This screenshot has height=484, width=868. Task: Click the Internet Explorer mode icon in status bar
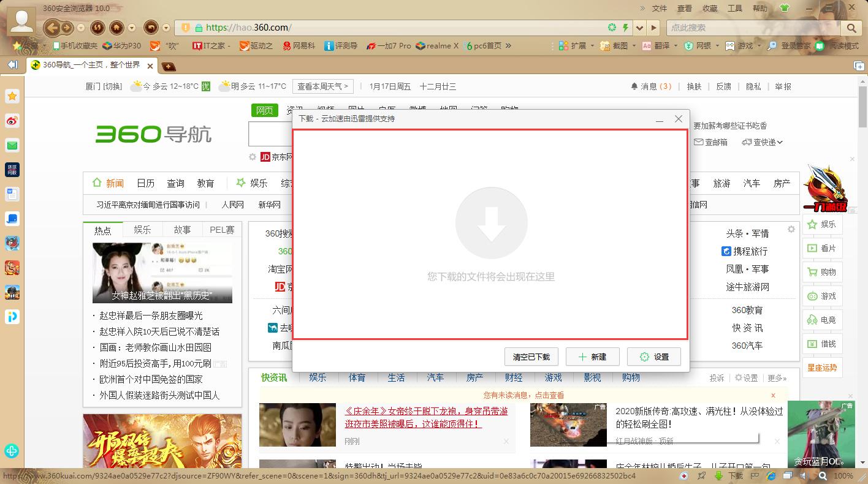pos(771,475)
